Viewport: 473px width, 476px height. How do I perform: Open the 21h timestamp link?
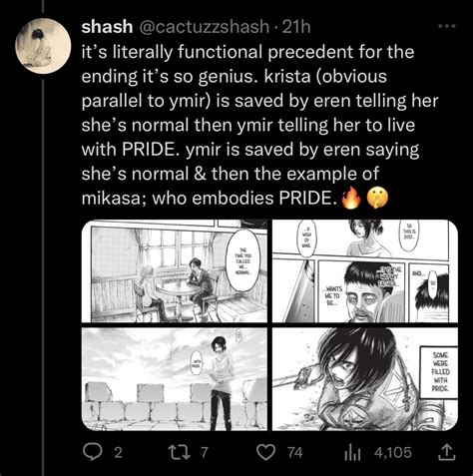296,27
